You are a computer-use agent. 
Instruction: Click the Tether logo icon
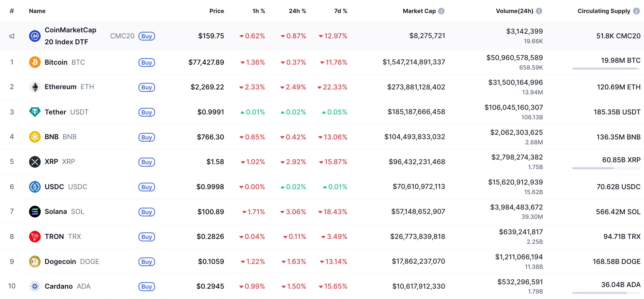click(35, 112)
